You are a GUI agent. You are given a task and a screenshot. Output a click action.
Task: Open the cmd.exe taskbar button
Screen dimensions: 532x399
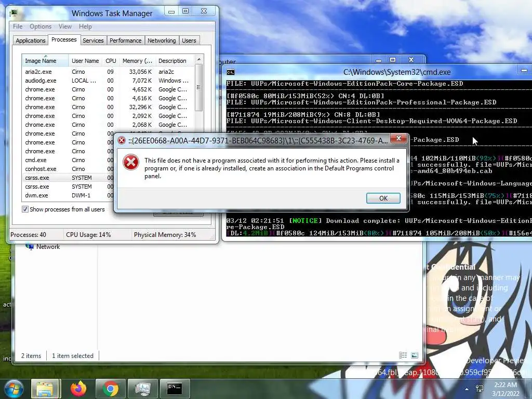pyautogui.click(x=175, y=389)
